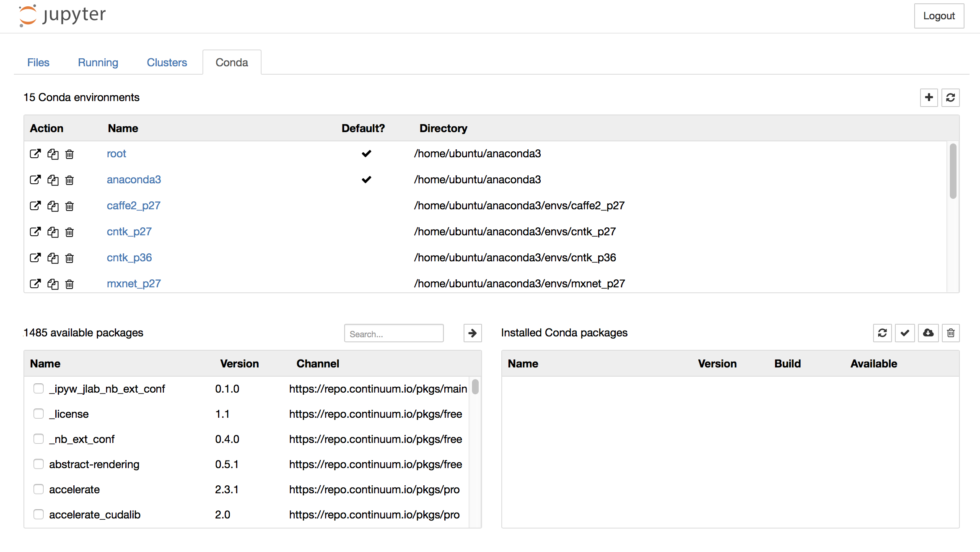Open the mxnet_p27 environment link
The image size is (980, 552).
[134, 284]
